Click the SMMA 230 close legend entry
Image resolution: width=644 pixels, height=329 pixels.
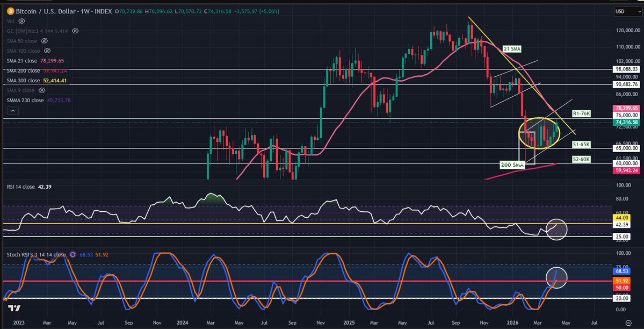click(25, 101)
